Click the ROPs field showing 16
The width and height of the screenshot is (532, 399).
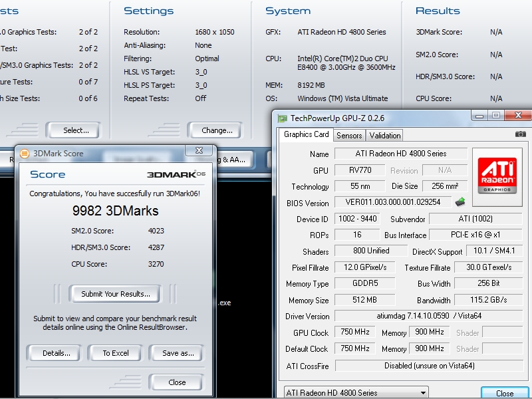[357, 235]
